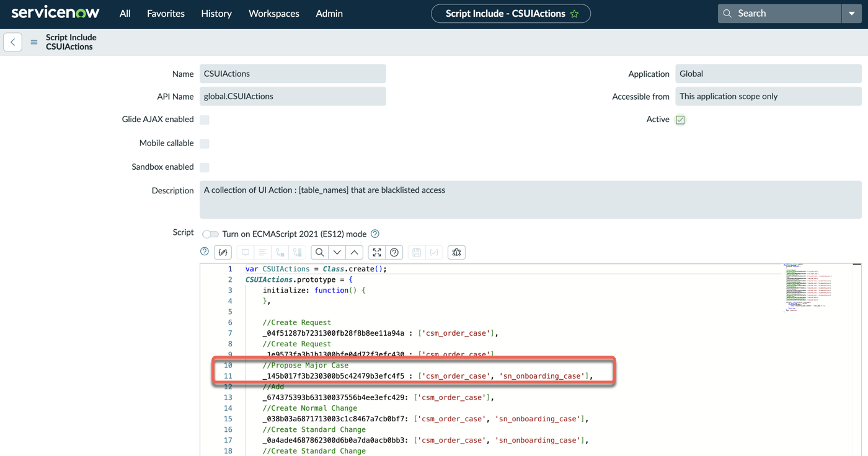Click into the Description text area
The height and width of the screenshot is (456, 868).
(530, 199)
